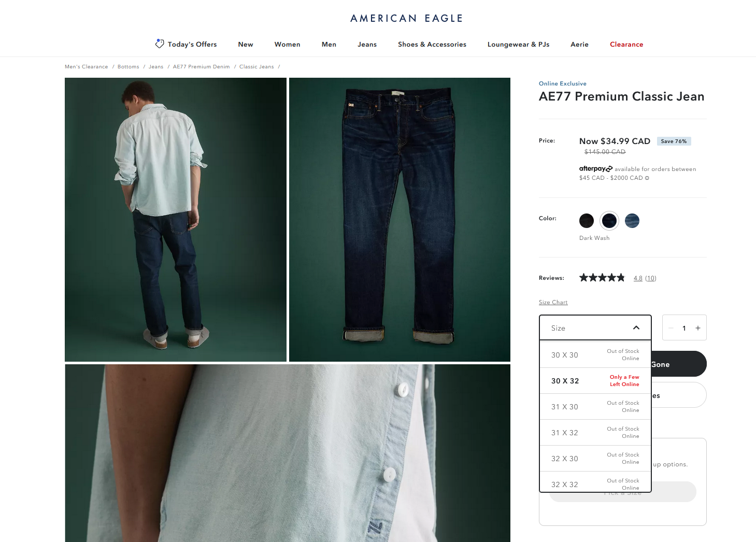Open the 4.8 (10) reviews link
Screen dimensions: 756x542
tap(645, 278)
